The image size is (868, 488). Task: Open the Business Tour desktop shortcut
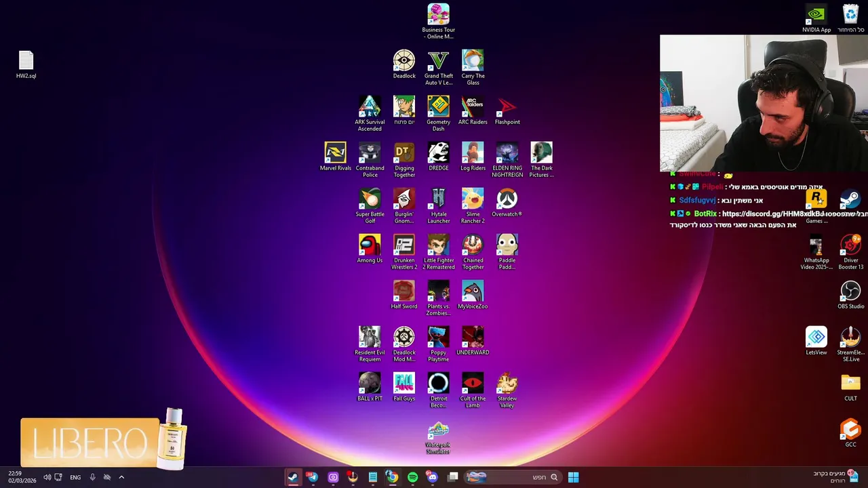[x=438, y=22]
